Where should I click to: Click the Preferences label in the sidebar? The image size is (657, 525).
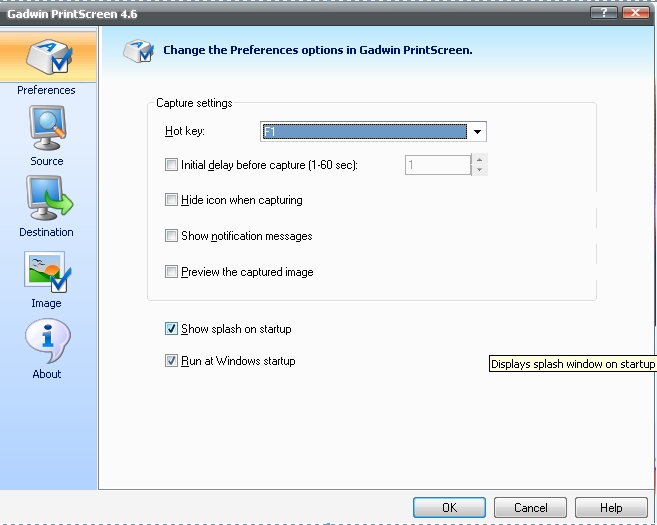[x=46, y=90]
